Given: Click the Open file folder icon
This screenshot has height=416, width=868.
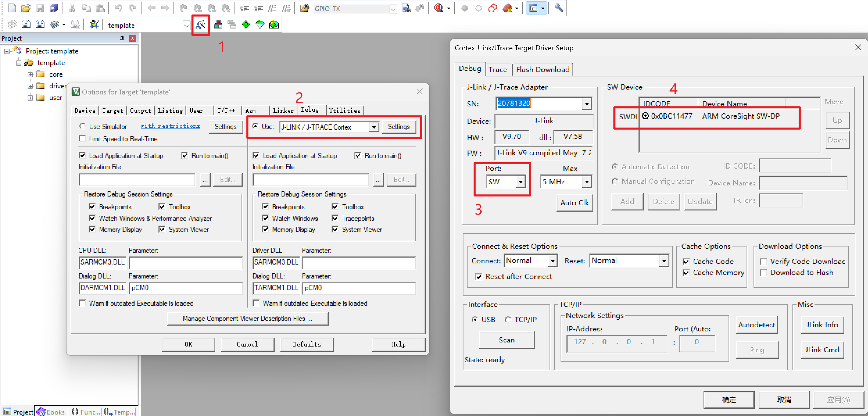Looking at the screenshot, I should [26, 8].
